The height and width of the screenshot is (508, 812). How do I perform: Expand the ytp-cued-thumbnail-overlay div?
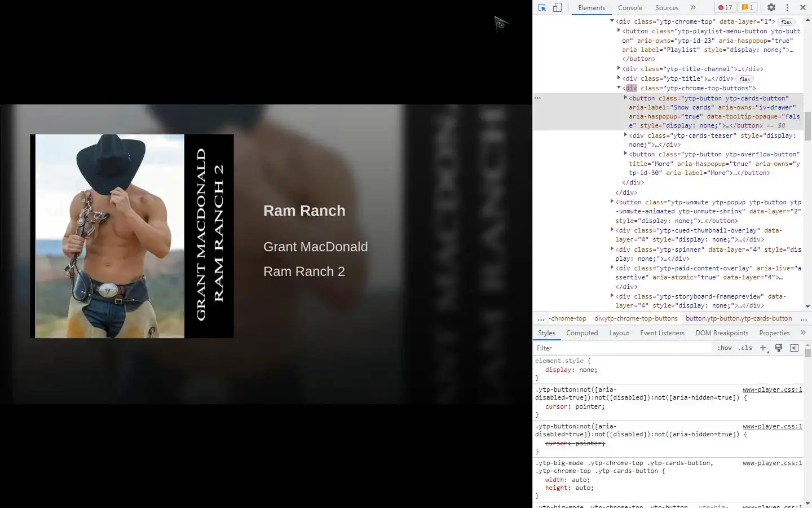[612, 230]
